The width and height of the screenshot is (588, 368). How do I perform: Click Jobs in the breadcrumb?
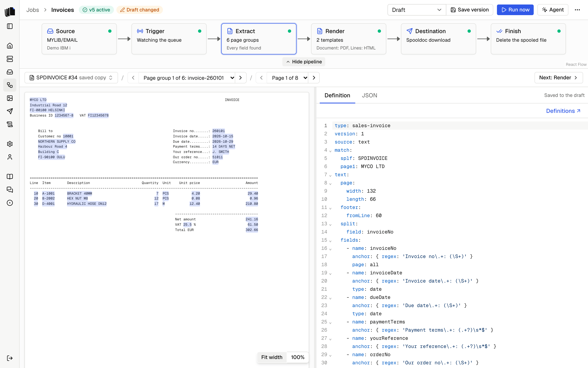32,10
